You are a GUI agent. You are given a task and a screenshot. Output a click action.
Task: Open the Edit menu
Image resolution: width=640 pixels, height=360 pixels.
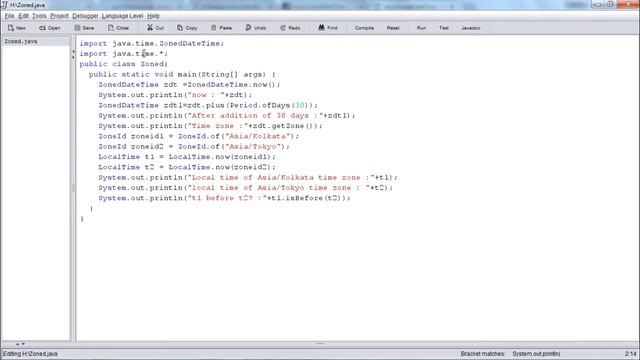[23, 16]
